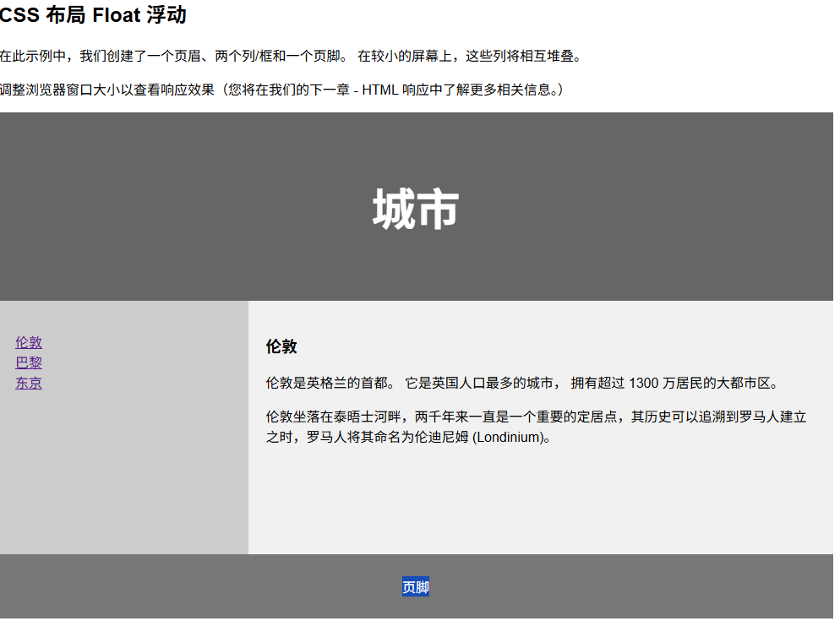Open the 伦敦 link in sidebar
Screen dimensions: 840x621
pos(29,342)
